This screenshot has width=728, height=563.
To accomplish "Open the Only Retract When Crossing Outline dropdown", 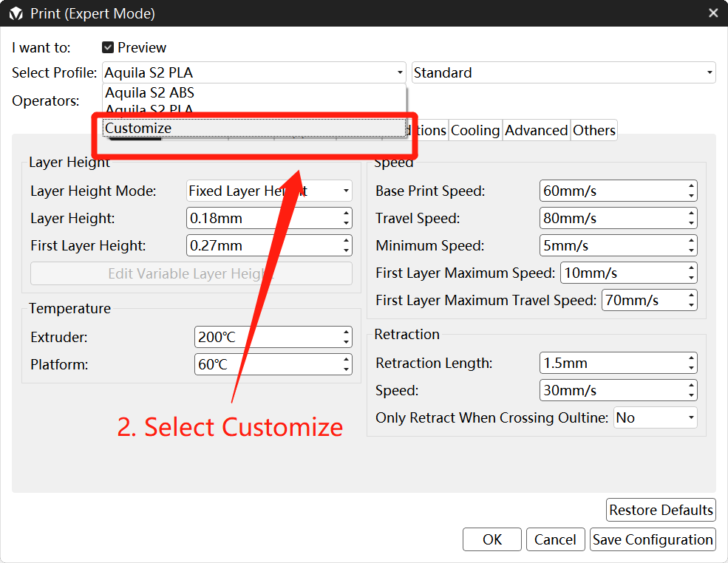I will click(x=655, y=417).
